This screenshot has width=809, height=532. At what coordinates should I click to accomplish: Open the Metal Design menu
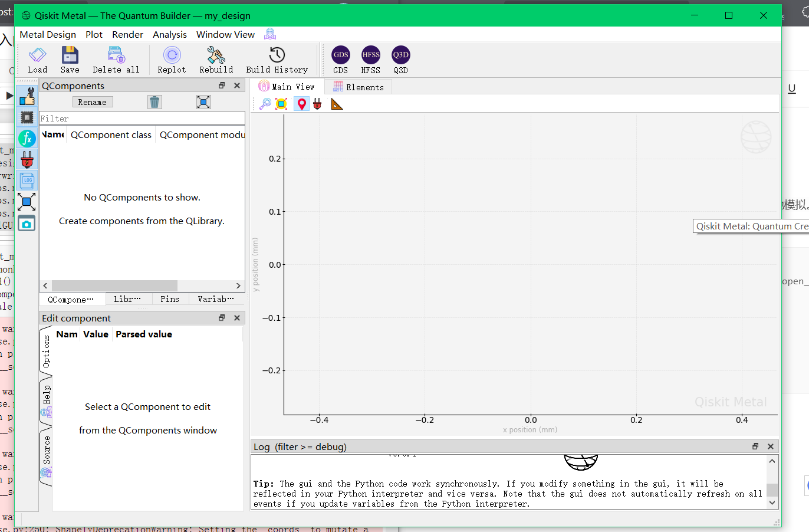pyautogui.click(x=48, y=34)
